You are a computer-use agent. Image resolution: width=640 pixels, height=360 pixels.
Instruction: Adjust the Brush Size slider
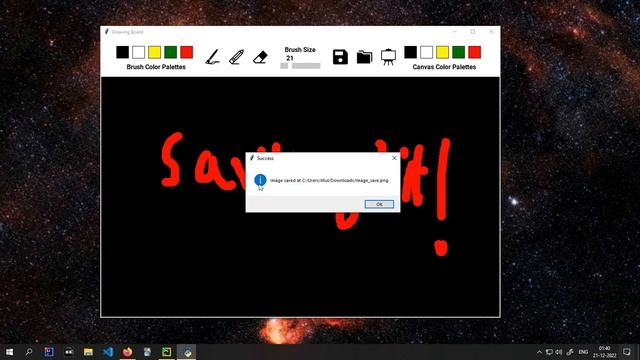(x=300, y=66)
